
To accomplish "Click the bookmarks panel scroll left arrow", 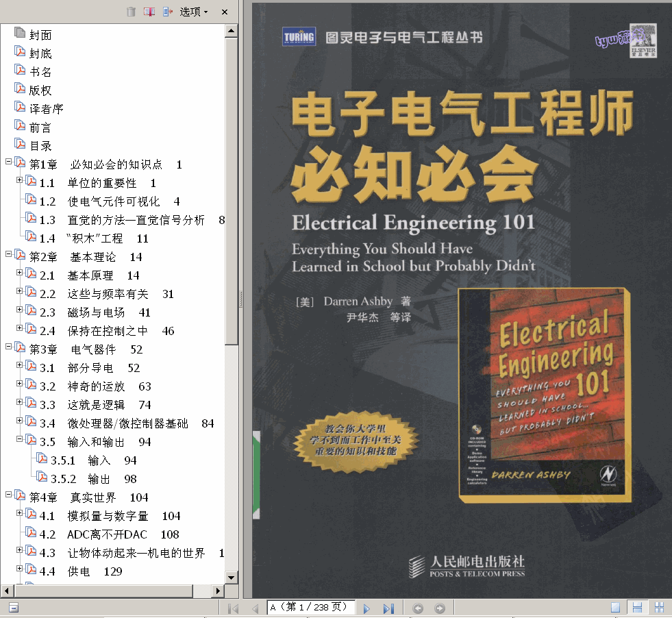I will 6,591.
